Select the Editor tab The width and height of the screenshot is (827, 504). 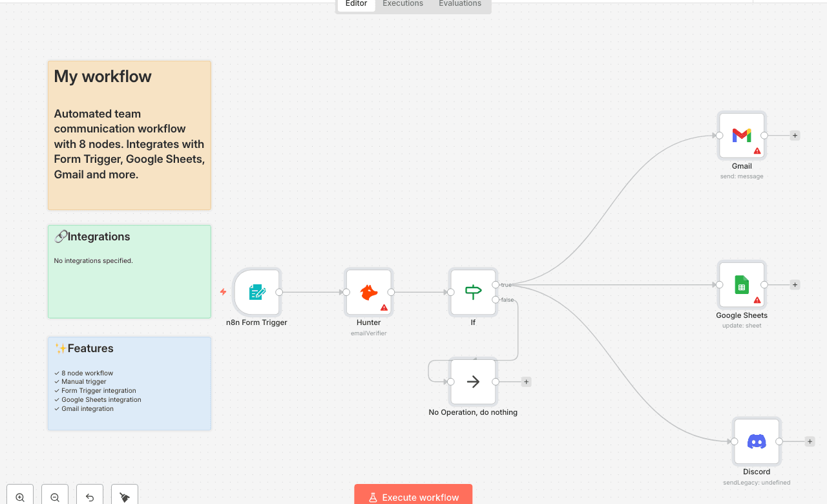coord(355,3)
